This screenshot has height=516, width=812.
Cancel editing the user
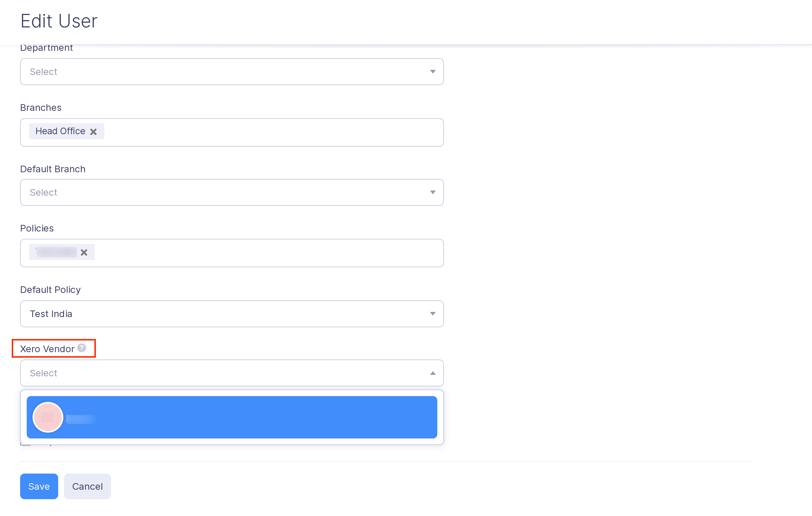click(87, 486)
